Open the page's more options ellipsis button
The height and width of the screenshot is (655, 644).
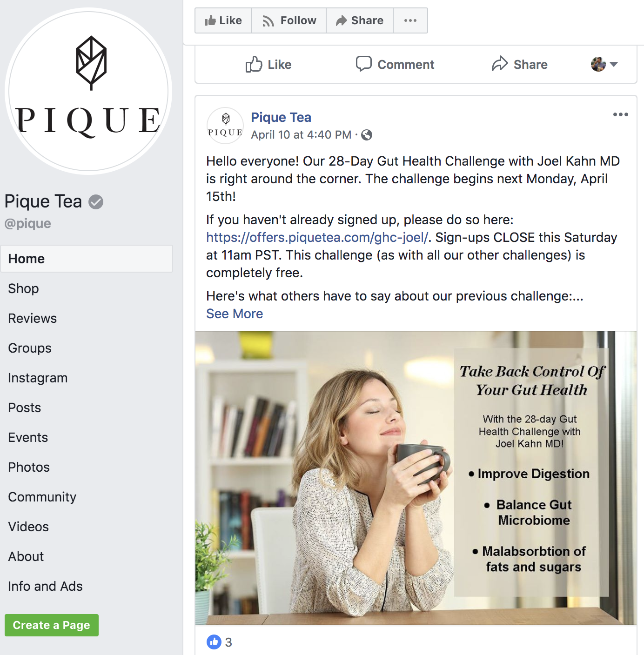coord(410,20)
